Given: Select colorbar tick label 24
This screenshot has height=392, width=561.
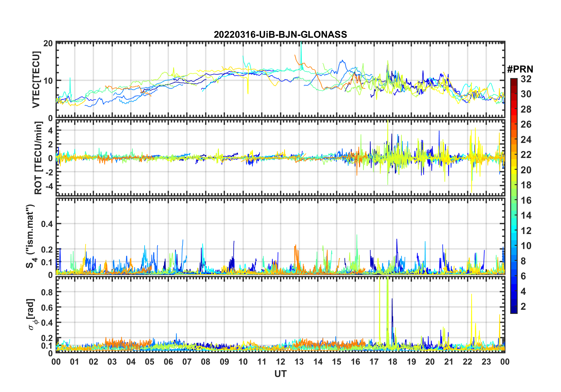Looking at the screenshot, I should (x=526, y=140).
